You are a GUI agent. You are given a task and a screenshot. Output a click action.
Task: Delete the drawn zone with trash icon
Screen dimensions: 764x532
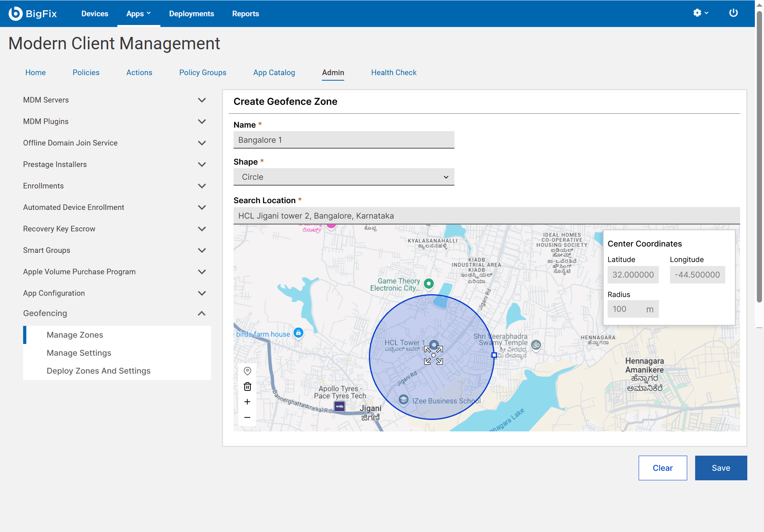(x=247, y=386)
